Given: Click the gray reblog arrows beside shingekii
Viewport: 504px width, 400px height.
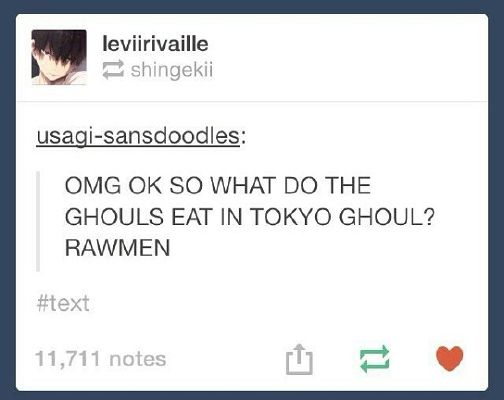Looking at the screenshot, I should point(113,70).
